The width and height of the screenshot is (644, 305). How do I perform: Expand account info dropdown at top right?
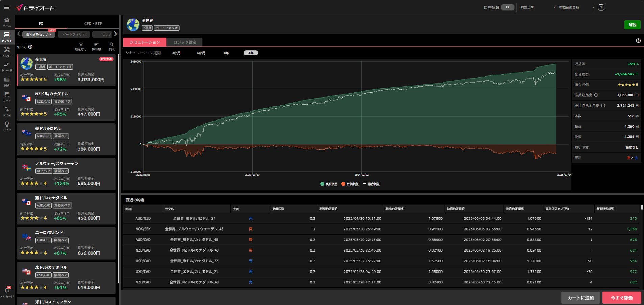click(601, 7)
